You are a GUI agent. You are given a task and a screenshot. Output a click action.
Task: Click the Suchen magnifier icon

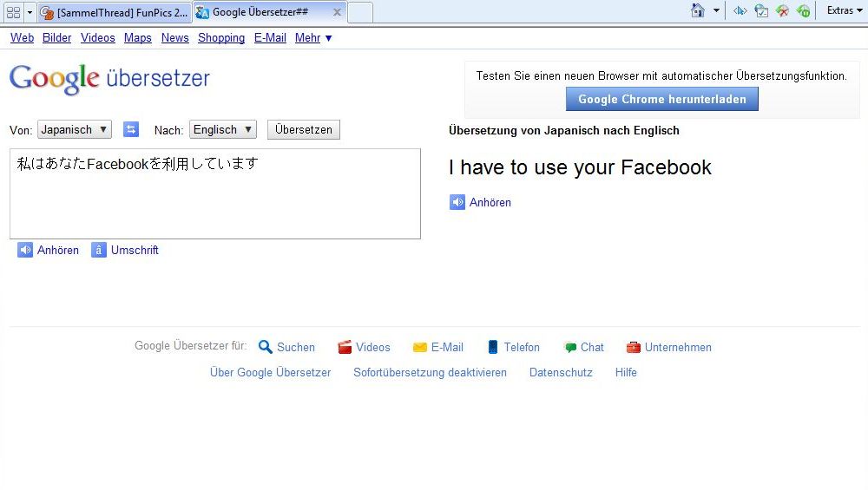[265, 347]
